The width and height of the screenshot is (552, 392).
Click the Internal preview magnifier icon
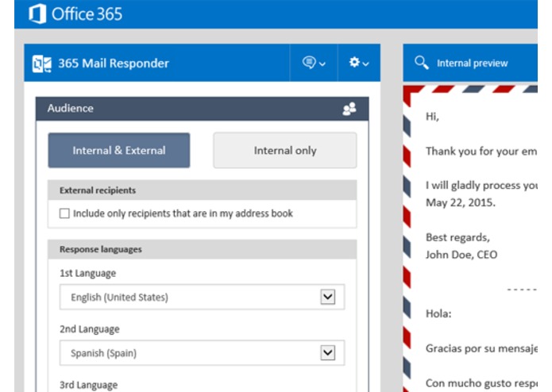tap(422, 63)
